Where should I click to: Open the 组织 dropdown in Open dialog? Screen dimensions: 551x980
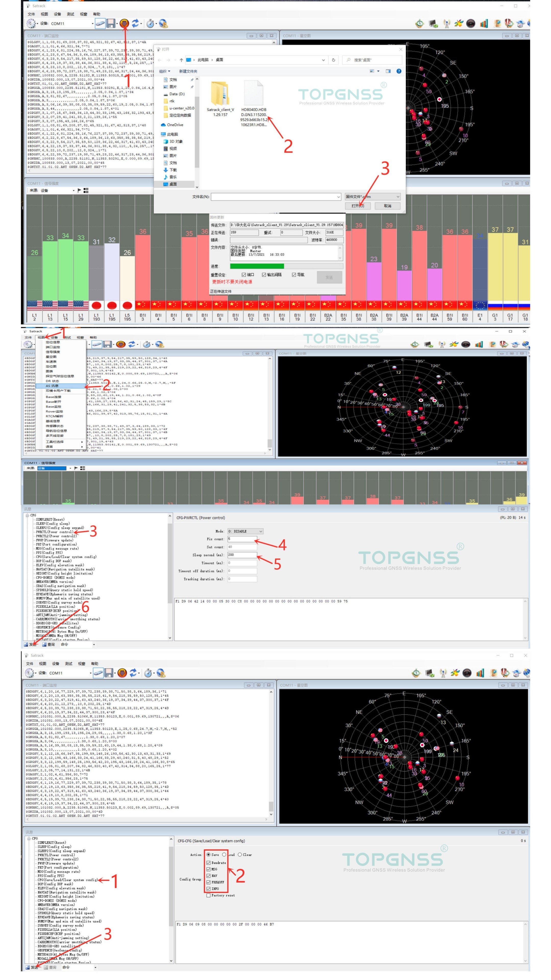[164, 71]
